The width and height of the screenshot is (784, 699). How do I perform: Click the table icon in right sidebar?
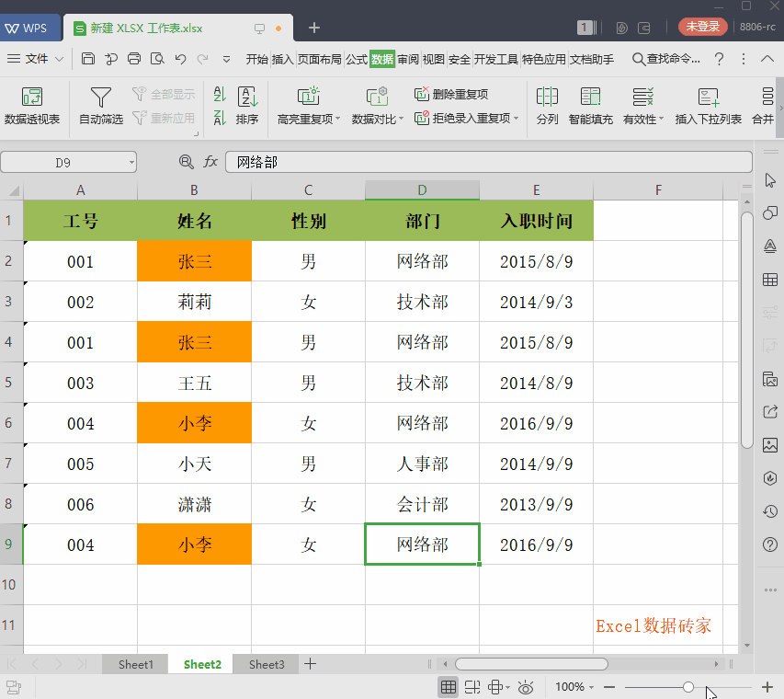click(x=770, y=280)
